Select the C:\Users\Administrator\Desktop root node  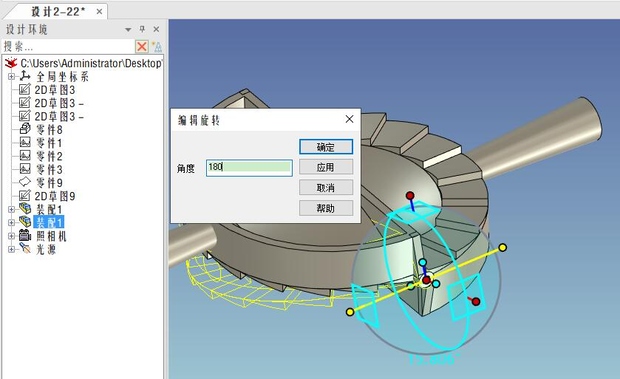tap(91, 63)
